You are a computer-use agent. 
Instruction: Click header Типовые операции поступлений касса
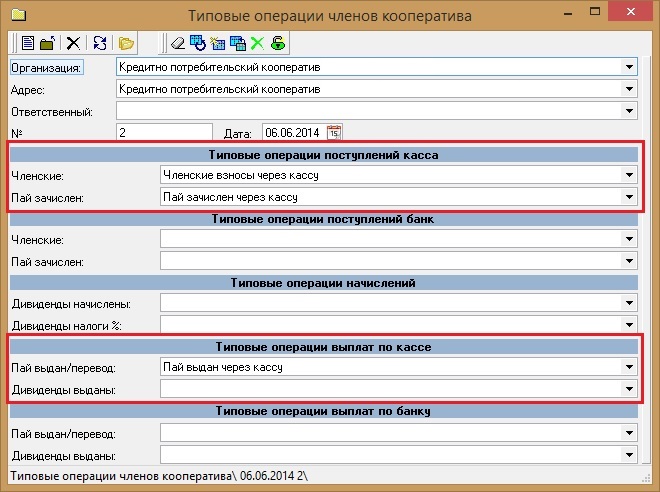tap(323, 155)
